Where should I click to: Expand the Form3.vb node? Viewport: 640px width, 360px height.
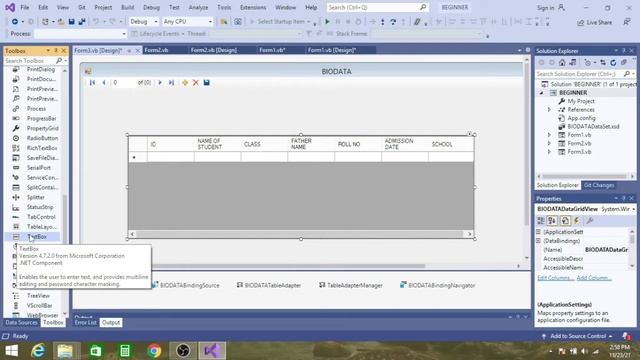point(549,152)
